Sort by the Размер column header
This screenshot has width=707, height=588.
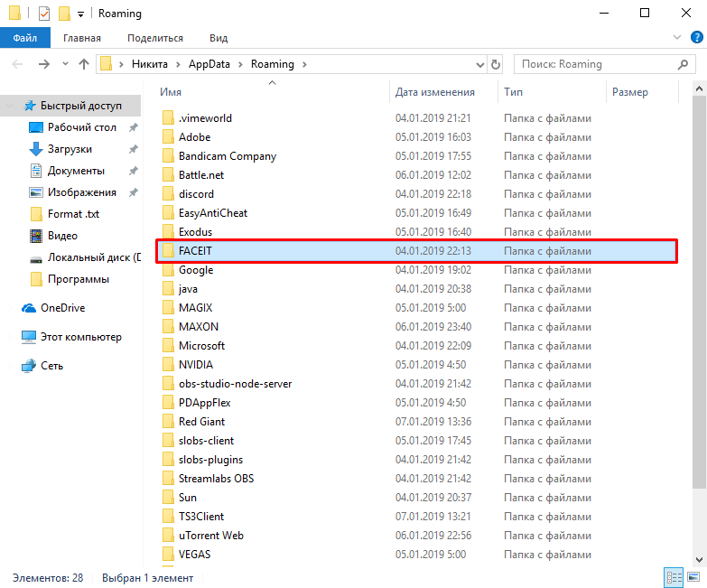[630, 92]
